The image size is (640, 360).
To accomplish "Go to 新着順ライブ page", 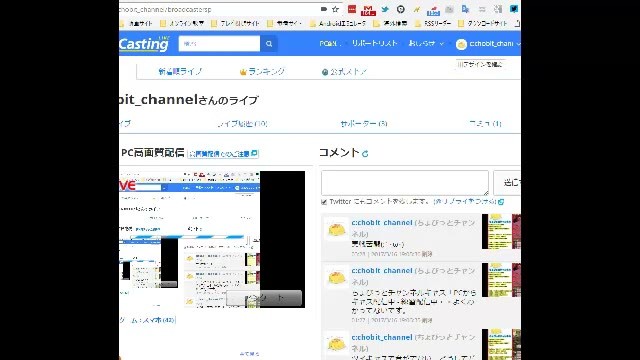I will (x=180, y=72).
